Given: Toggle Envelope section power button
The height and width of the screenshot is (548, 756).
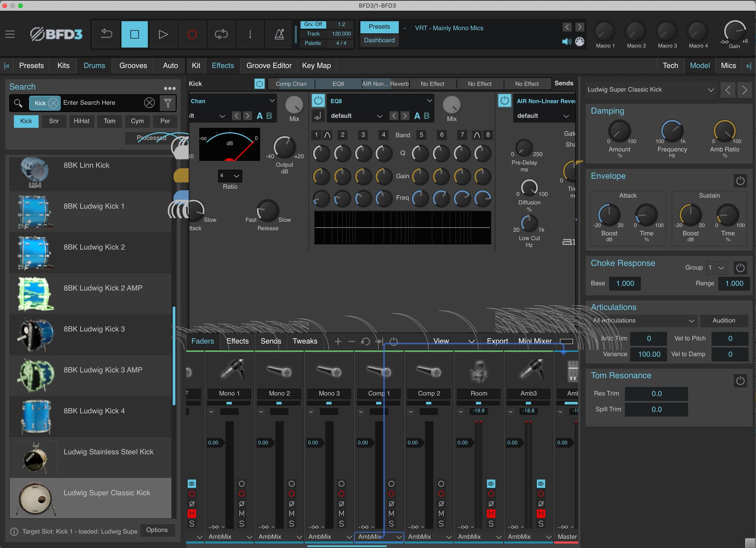Looking at the screenshot, I should tap(740, 181).
